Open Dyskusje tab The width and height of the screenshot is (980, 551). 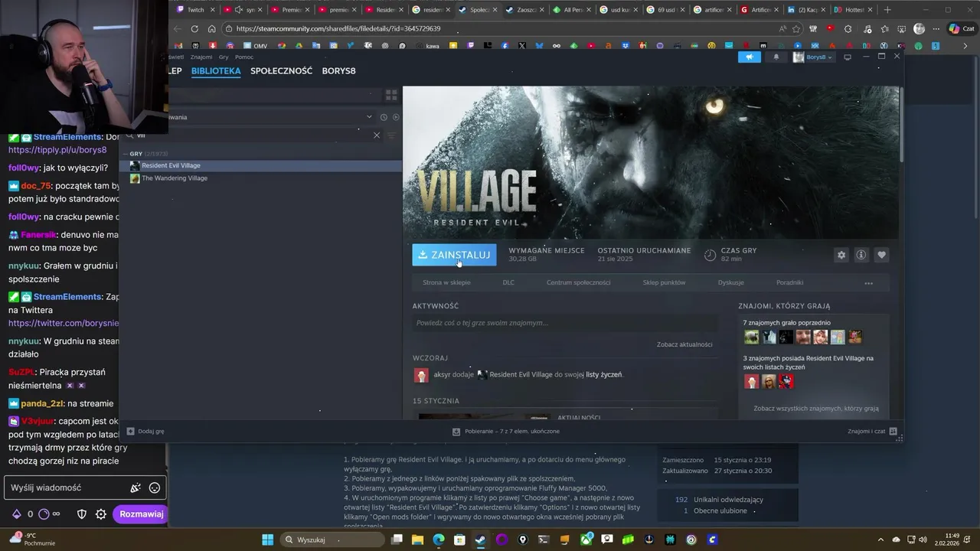pos(730,282)
